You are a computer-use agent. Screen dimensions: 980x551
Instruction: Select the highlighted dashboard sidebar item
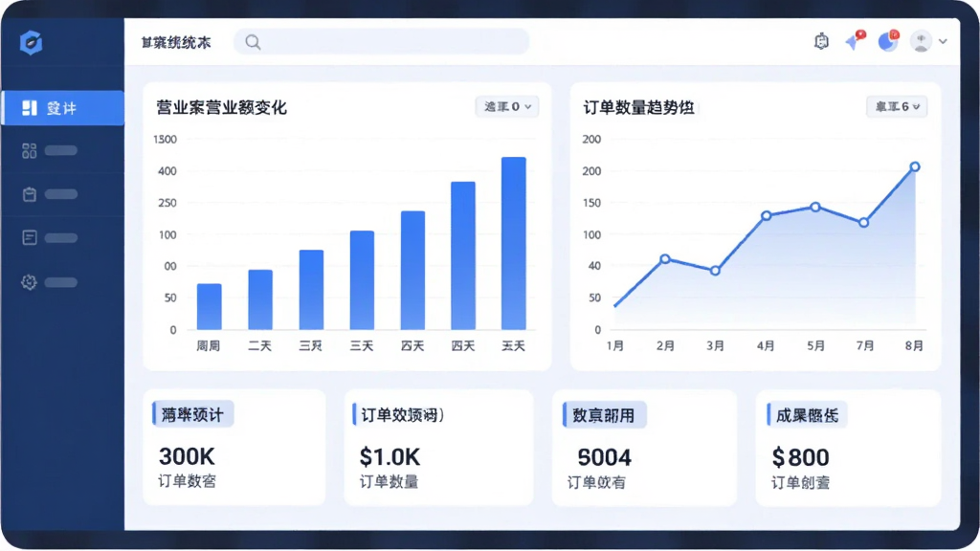62,108
